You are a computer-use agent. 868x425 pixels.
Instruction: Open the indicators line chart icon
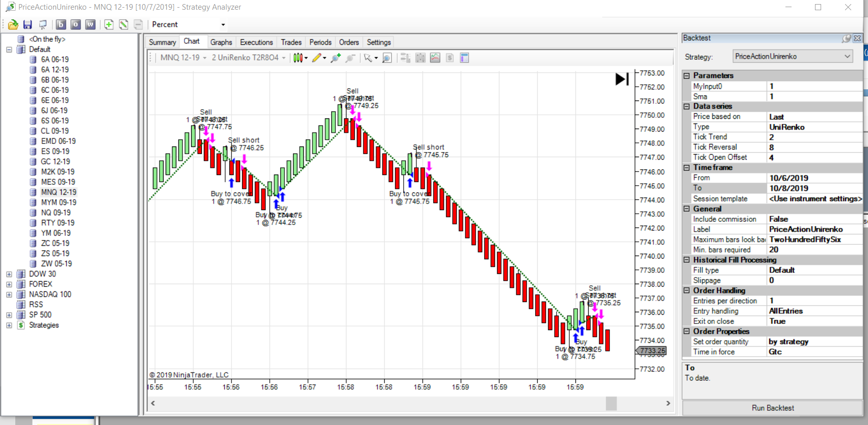pos(435,58)
